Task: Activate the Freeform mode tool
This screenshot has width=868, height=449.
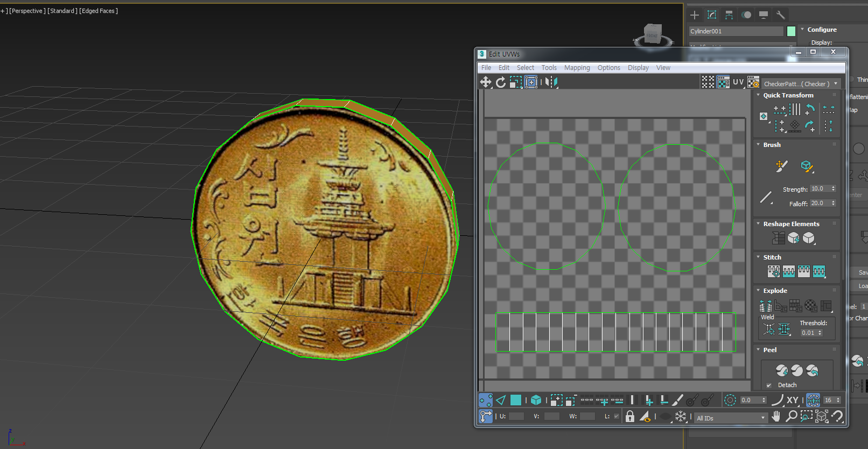Action: 531,82
